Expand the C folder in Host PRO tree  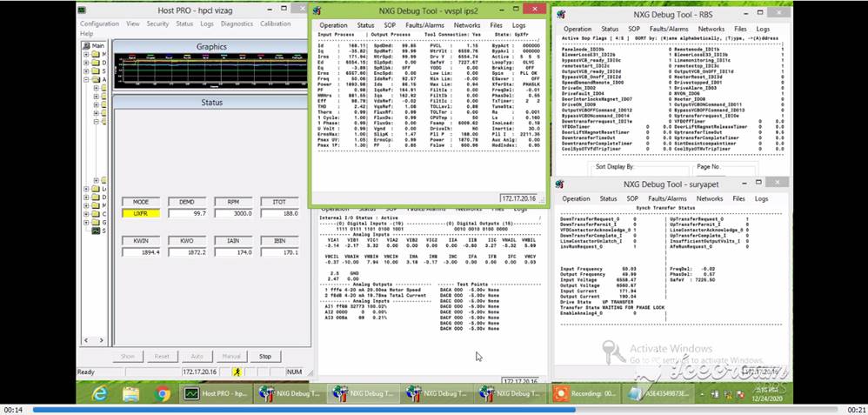point(86,214)
